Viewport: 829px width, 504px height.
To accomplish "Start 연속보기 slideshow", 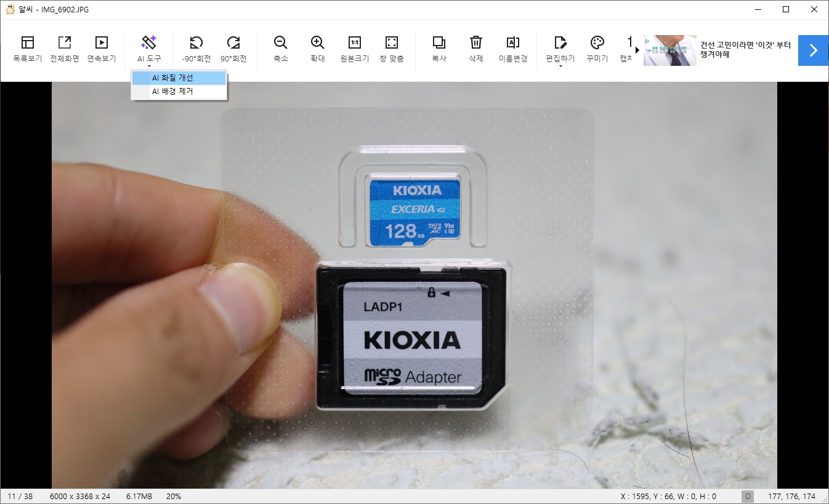I will [x=102, y=49].
